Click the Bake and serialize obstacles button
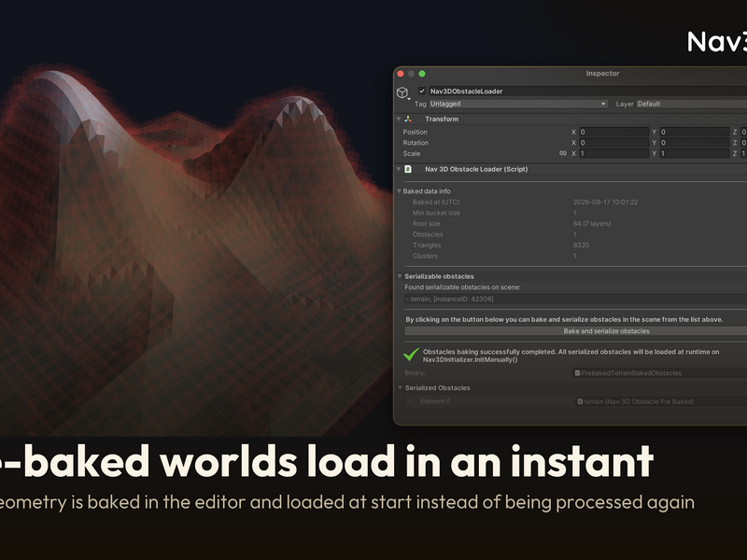Image resolution: width=747 pixels, height=560 pixels. pos(576,331)
